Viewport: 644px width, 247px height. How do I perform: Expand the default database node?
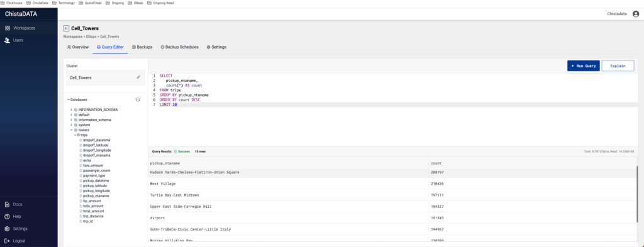[x=71, y=115]
